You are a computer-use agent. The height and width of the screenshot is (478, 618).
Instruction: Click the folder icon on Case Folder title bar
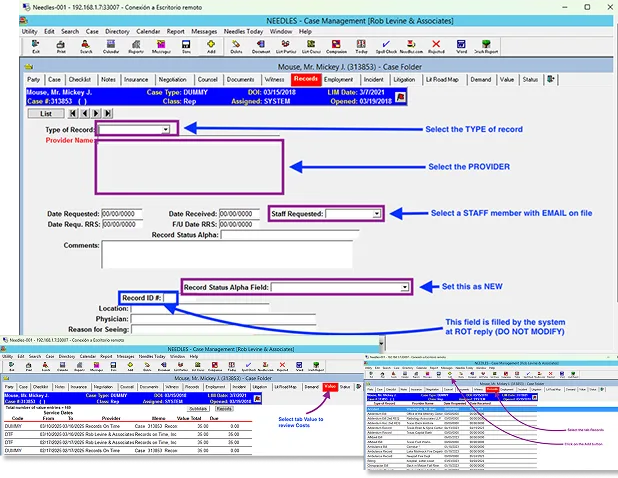coord(28,67)
